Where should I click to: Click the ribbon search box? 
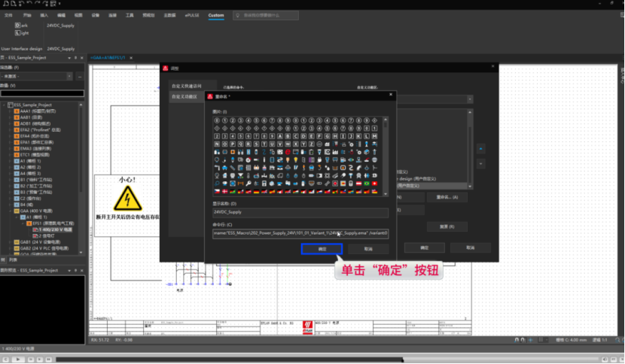click(x=266, y=16)
